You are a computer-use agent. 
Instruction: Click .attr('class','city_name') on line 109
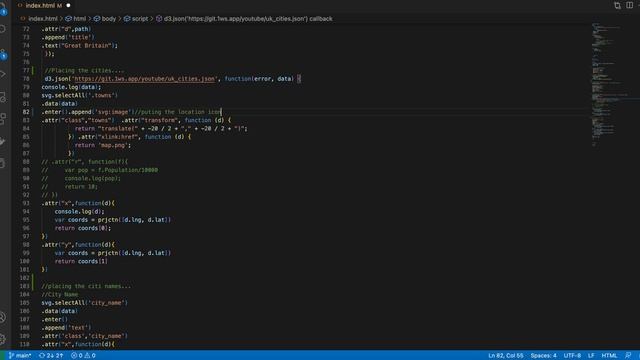click(x=84, y=336)
